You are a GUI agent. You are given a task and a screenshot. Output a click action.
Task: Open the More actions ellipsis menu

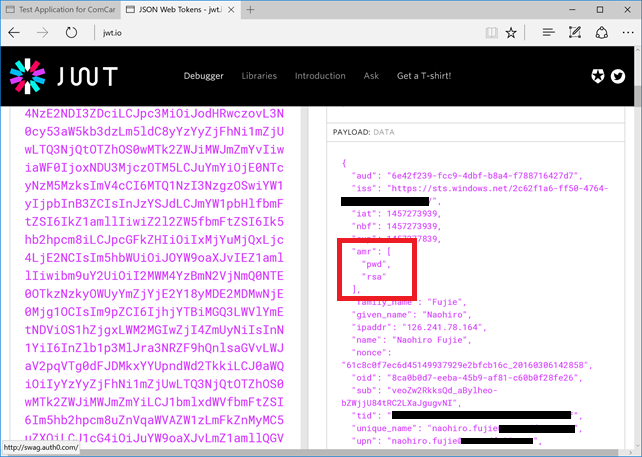[628, 33]
